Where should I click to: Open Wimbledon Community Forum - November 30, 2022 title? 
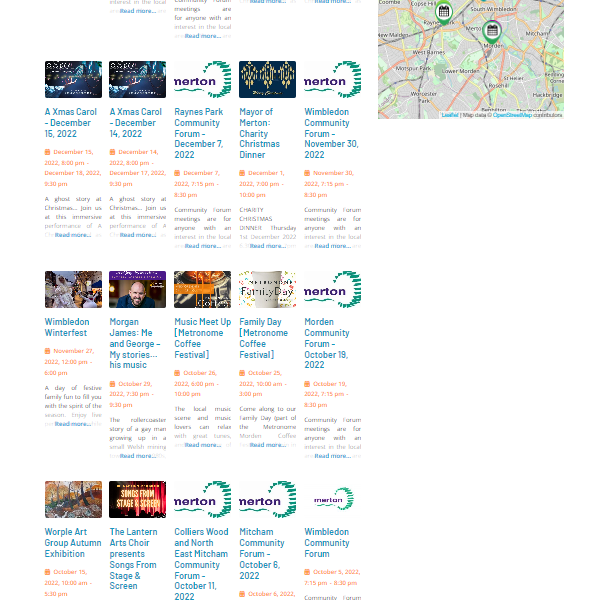[x=331, y=133]
